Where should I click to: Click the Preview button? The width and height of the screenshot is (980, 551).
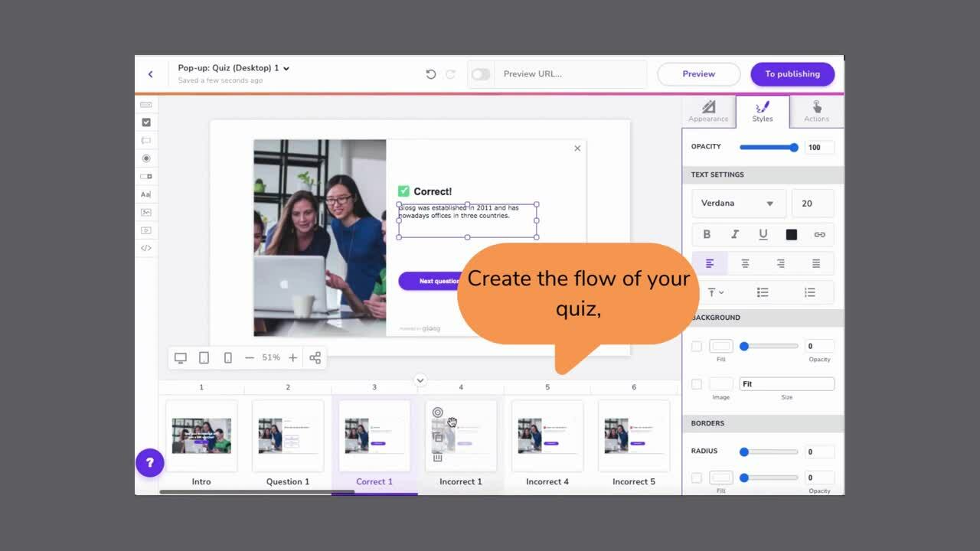[698, 74]
